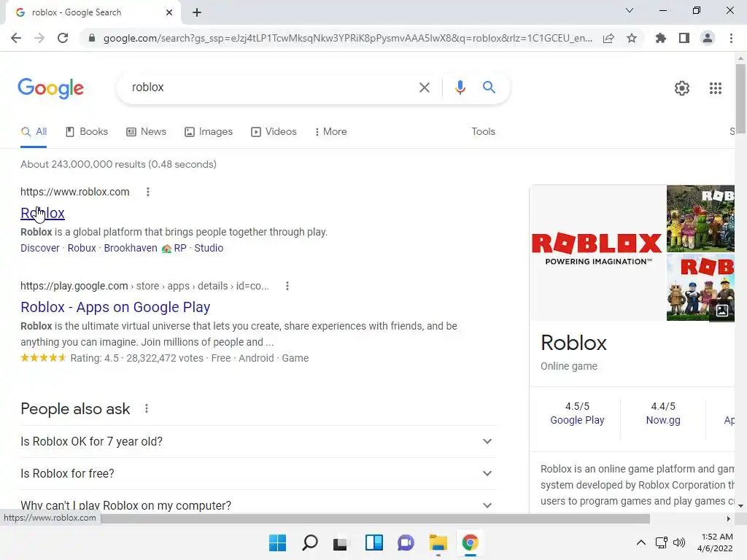Open the Brookhaven RP sitelink
747x560 pixels.
coord(145,248)
